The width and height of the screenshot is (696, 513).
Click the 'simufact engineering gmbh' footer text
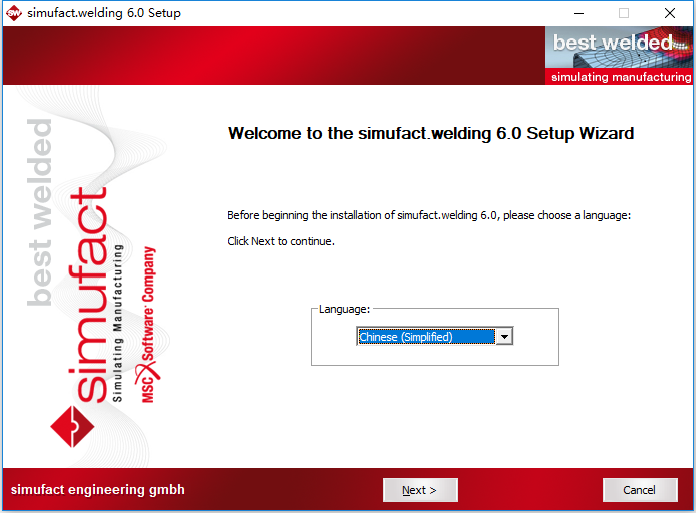(98, 489)
